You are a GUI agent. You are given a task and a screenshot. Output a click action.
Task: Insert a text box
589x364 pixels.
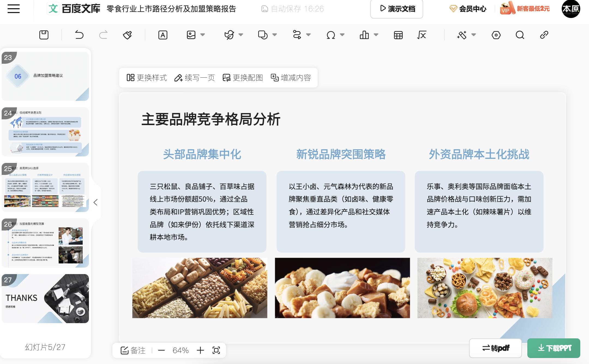click(163, 35)
